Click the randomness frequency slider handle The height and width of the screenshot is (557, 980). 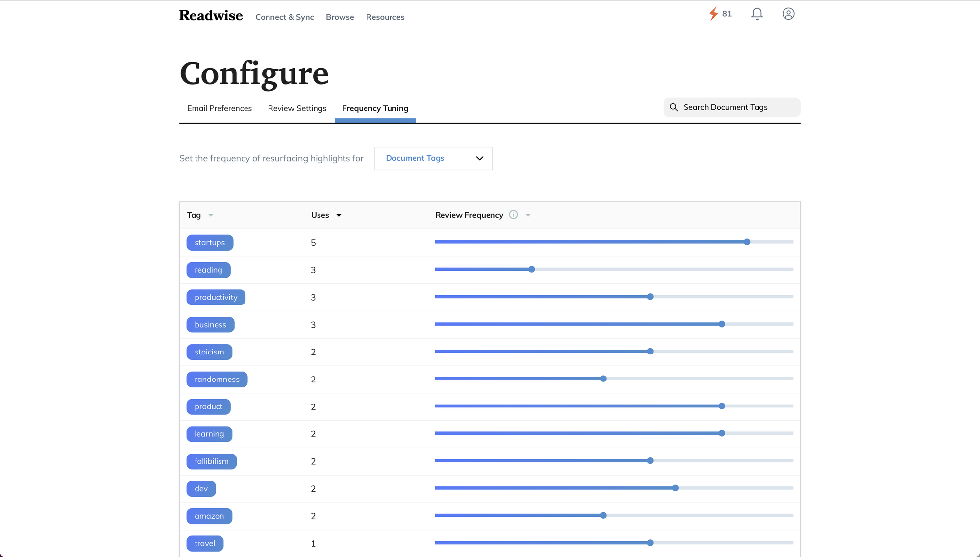603,379
